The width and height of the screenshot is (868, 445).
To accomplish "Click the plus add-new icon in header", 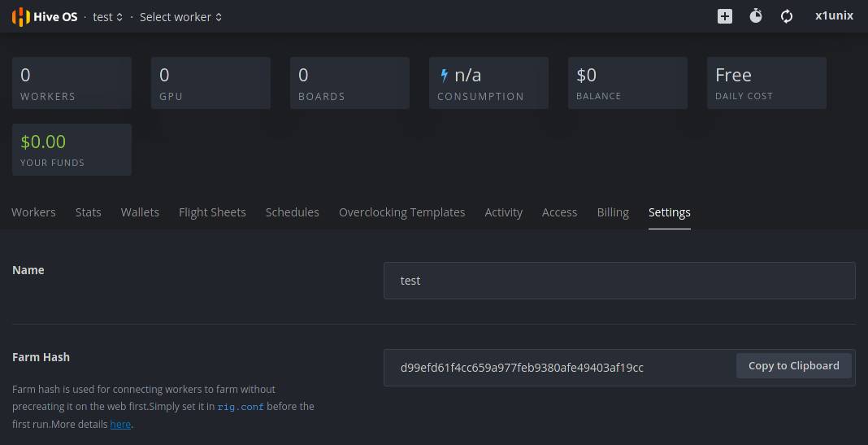I will [x=724, y=16].
